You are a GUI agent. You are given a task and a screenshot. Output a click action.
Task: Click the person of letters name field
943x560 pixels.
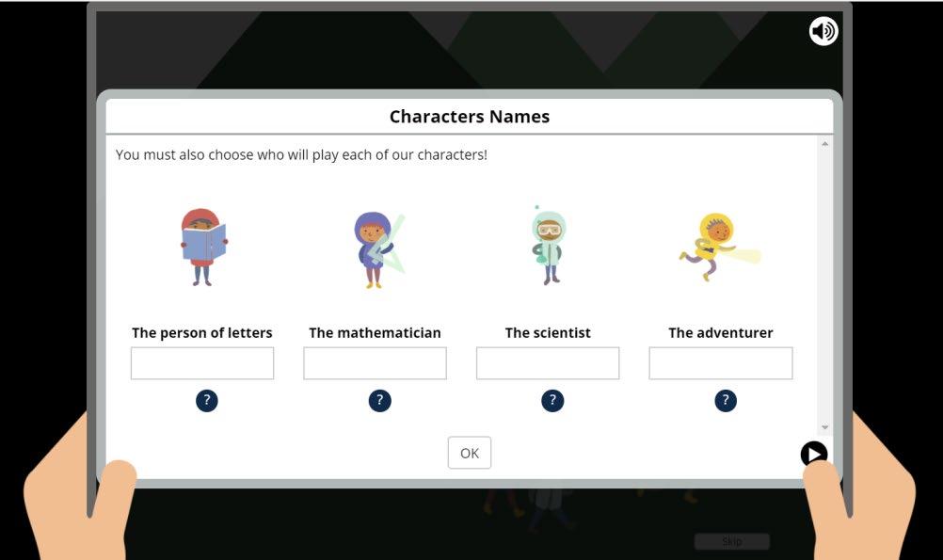[202, 363]
